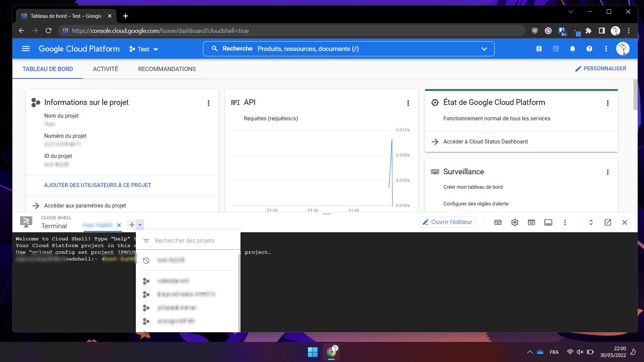The height and width of the screenshot is (362, 644).
Task: Open OneDrive cloud tray icon
Action: click(540, 352)
